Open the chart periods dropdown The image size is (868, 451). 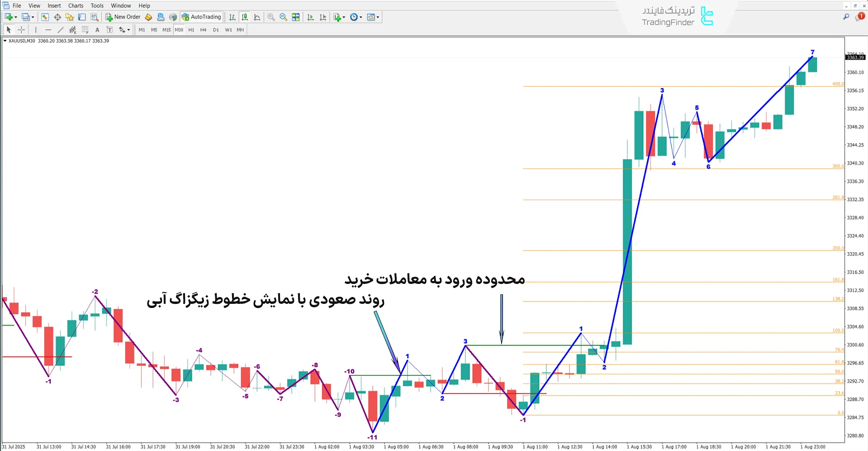pos(356,17)
